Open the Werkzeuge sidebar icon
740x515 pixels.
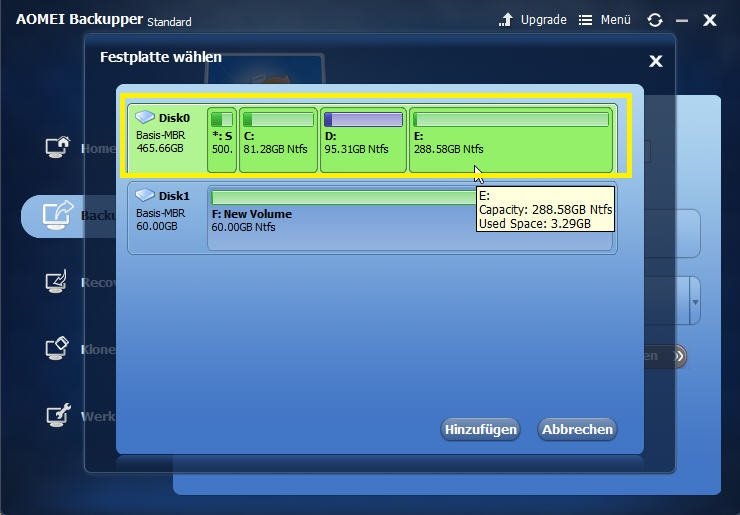tap(58, 415)
